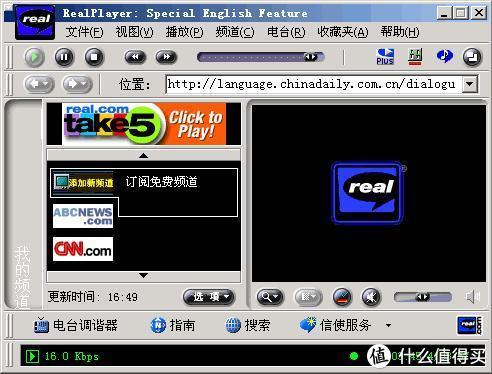Click the real logo in title bar
Viewport: 492px width, 374px height.
[35, 22]
